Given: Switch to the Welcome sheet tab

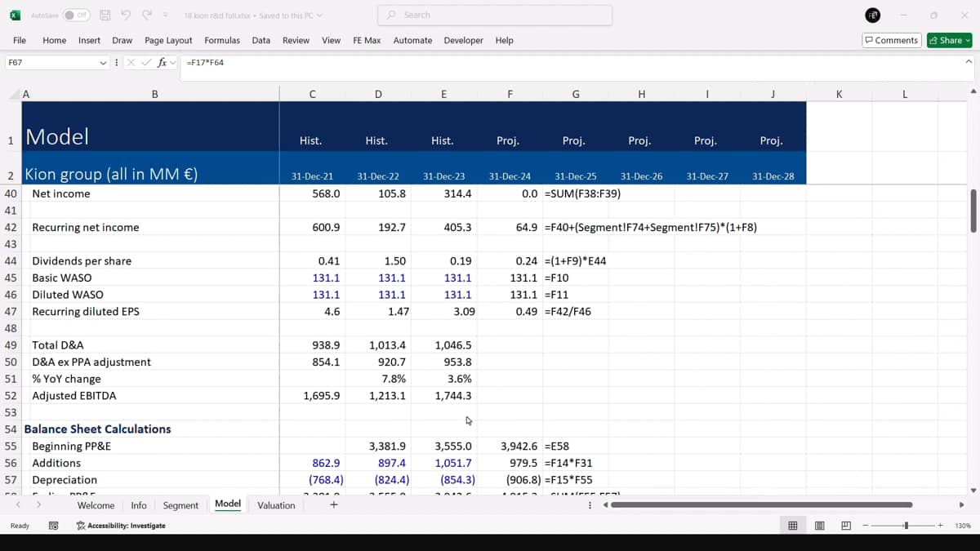Looking at the screenshot, I should [96, 505].
